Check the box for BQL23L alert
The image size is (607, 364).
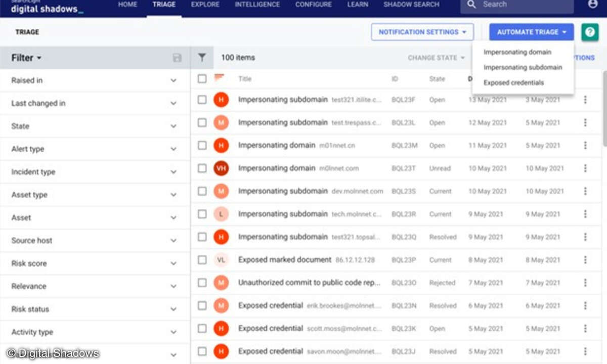[x=202, y=122]
